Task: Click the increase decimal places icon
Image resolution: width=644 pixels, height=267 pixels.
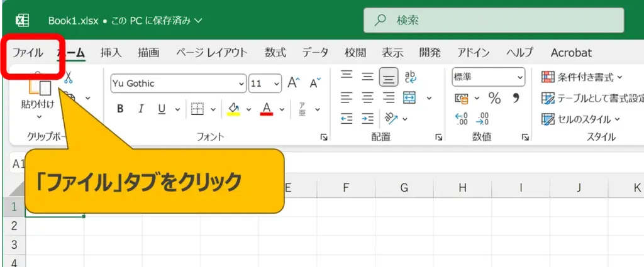Action: tap(461, 118)
